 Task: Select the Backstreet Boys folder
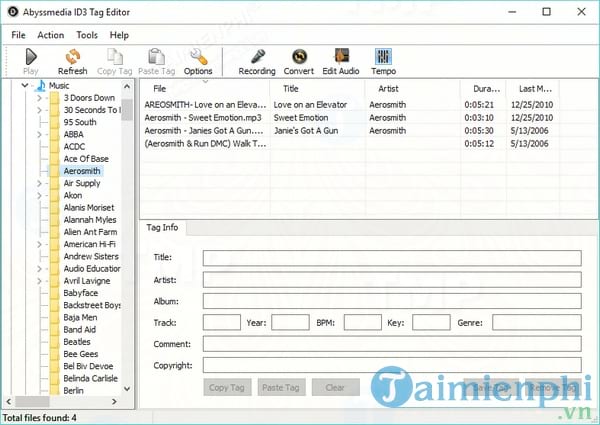pyautogui.click(x=92, y=305)
